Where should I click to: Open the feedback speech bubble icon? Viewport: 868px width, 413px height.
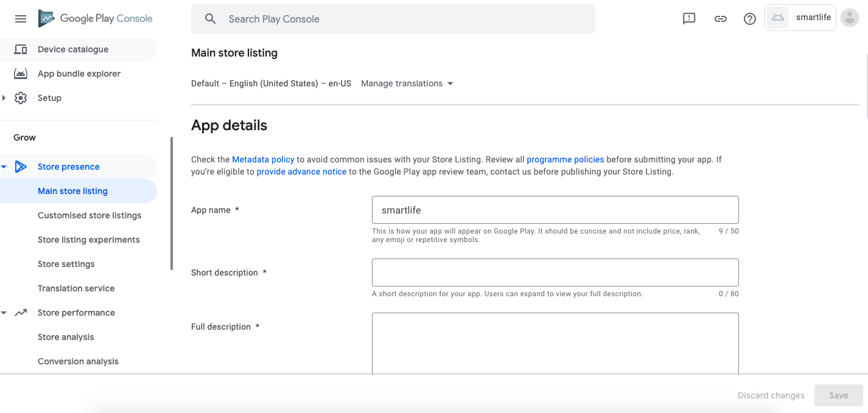tap(689, 19)
